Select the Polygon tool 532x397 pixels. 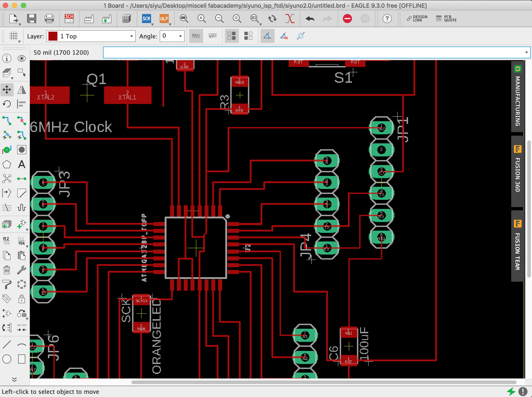point(7,165)
